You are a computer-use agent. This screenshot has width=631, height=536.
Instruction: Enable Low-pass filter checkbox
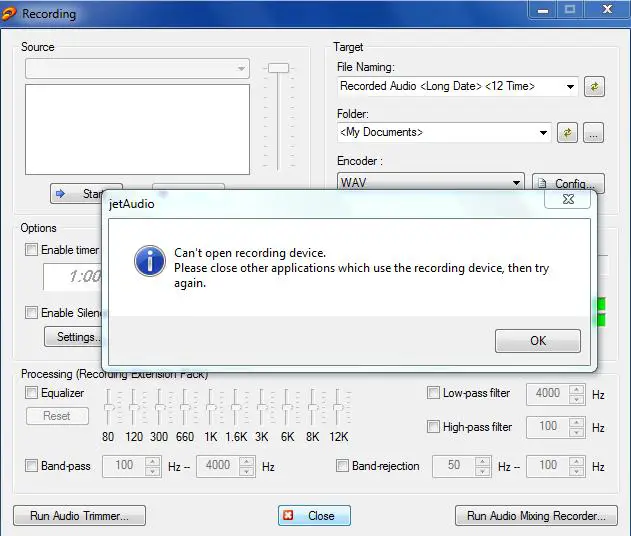point(433,393)
